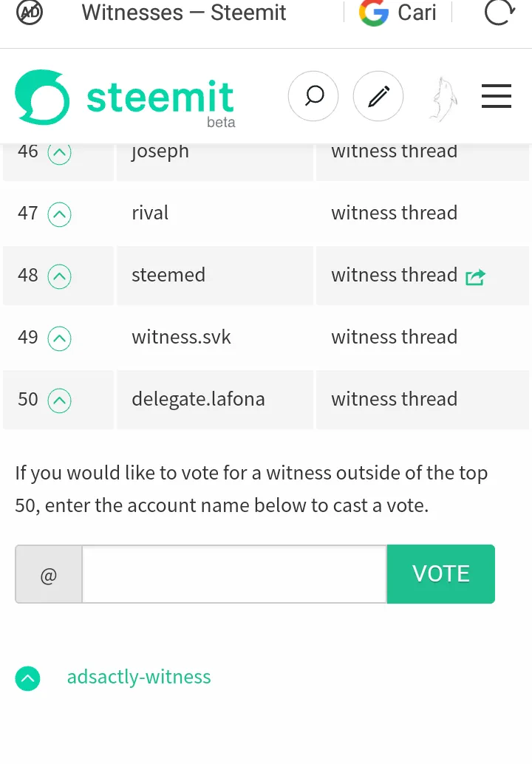The image size is (532, 764).
Task: Remove vote for adsactly-witness
Action: [x=28, y=678]
